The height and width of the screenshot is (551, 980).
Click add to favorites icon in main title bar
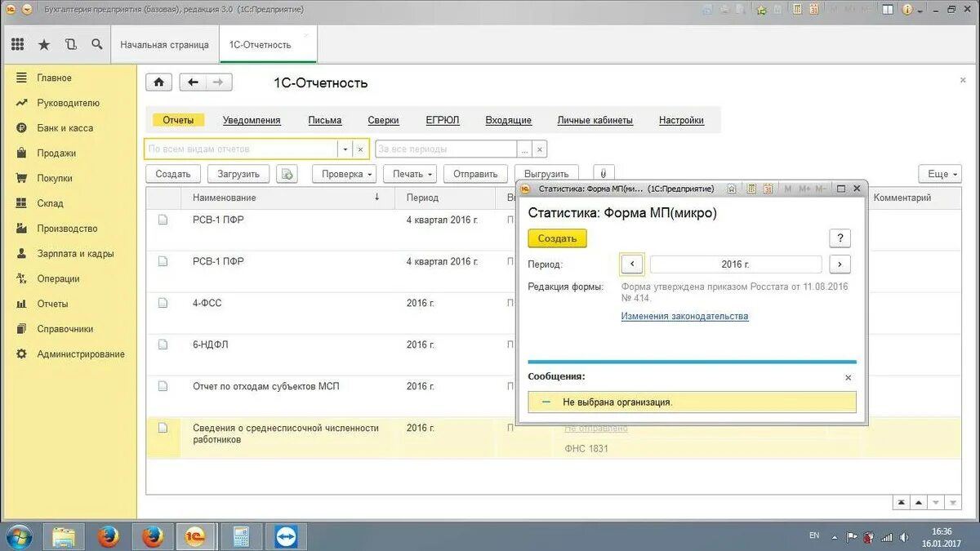[761, 10]
